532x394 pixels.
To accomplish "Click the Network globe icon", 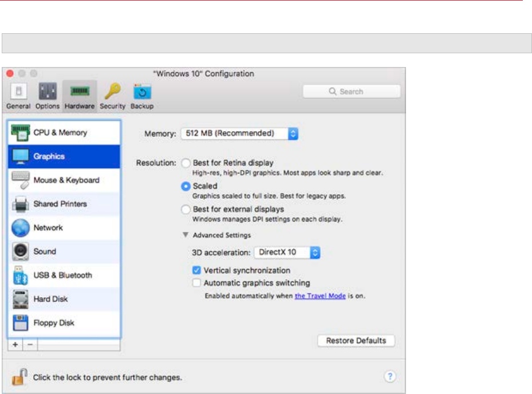I will coord(21,228).
